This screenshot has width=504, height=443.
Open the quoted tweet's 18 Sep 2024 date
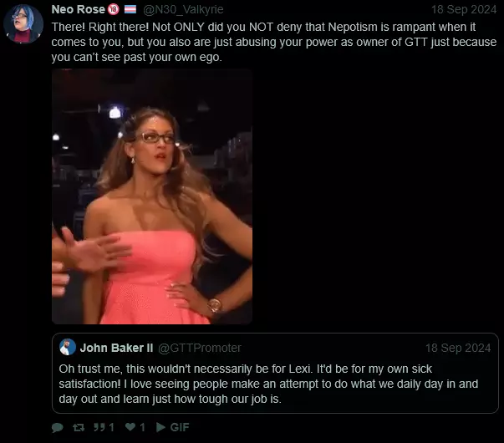click(458, 348)
